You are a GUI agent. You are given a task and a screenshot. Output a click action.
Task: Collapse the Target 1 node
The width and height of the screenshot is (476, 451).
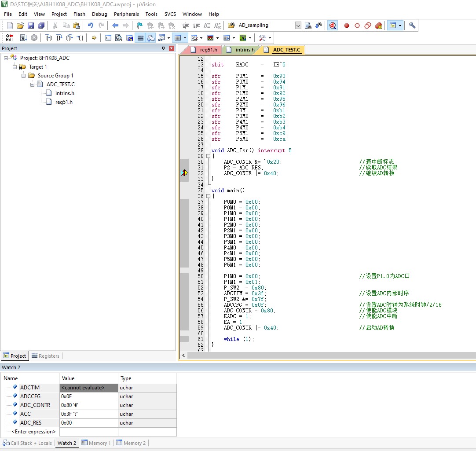click(15, 67)
